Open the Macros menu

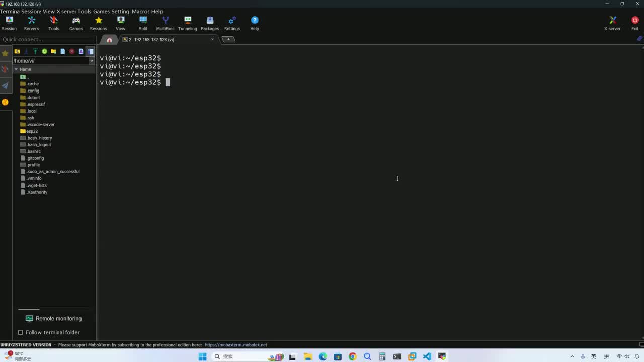pyautogui.click(x=140, y=11)
